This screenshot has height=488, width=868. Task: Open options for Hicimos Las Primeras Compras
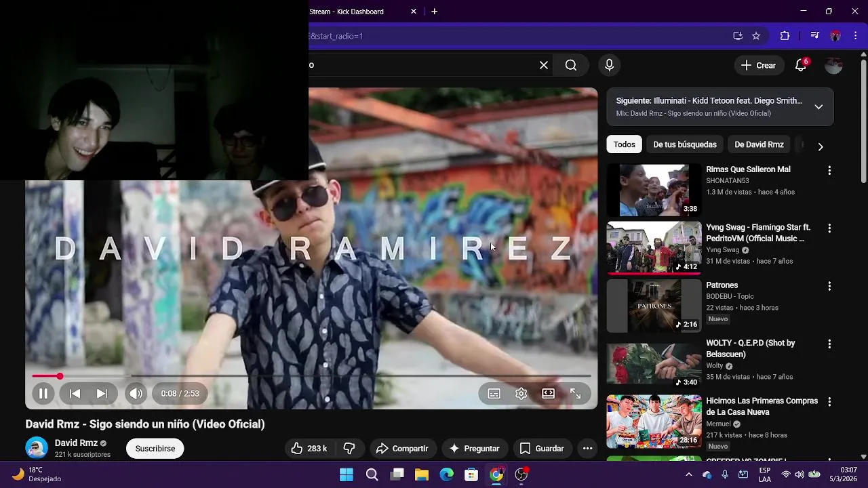(x=829, y=402)
